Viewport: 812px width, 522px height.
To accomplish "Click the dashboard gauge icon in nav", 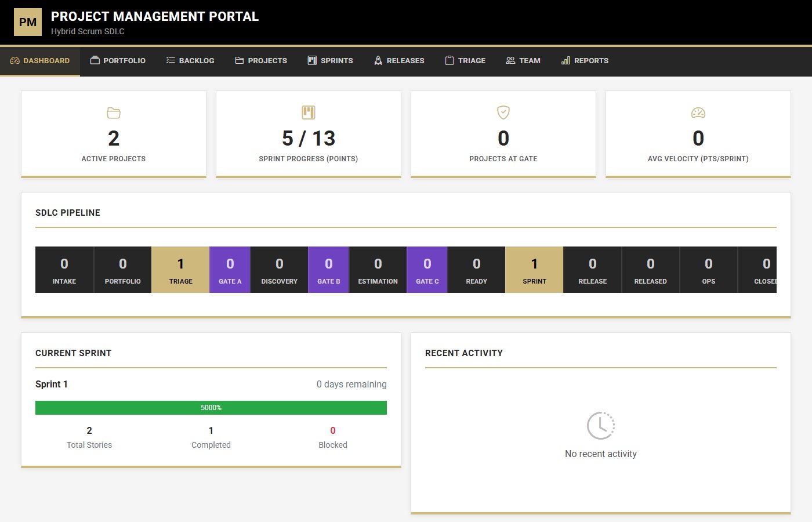I will 15,60.
